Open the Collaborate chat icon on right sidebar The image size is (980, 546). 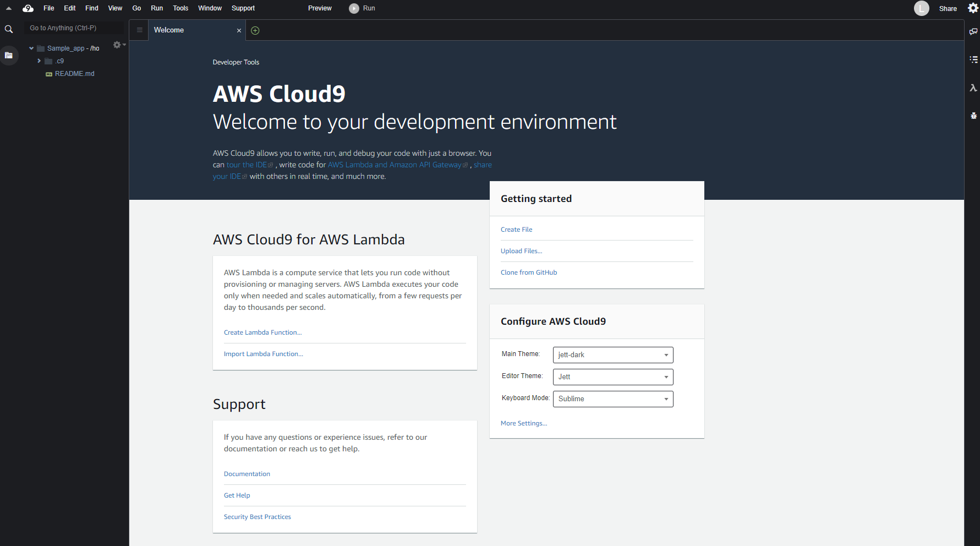973,31
